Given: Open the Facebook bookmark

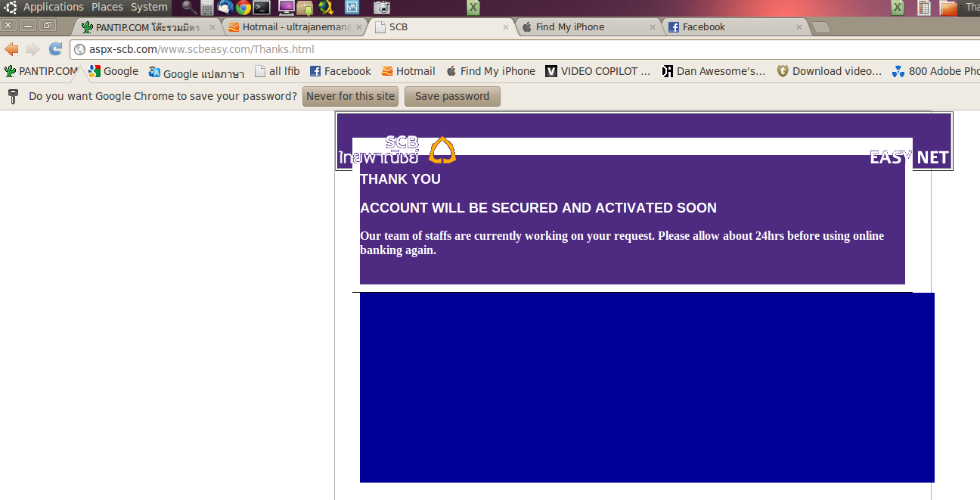Looking at the screenshot, I should [340, 71].
